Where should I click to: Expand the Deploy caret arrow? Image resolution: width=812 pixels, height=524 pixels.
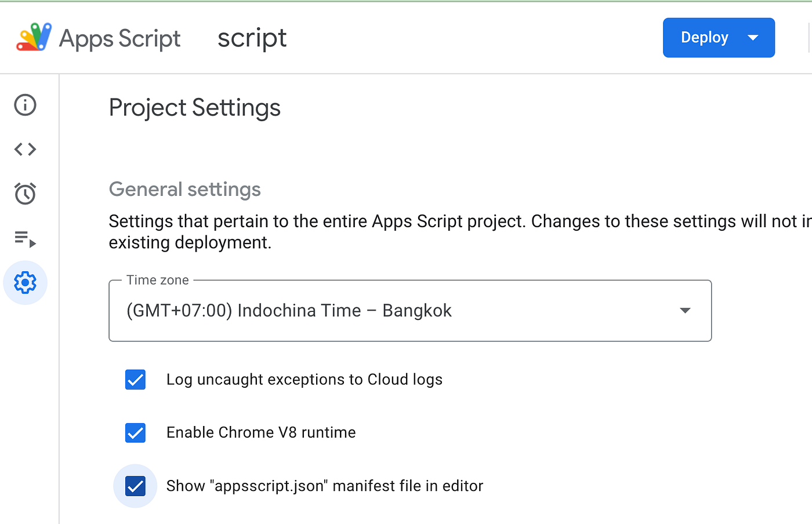point(753,38)
